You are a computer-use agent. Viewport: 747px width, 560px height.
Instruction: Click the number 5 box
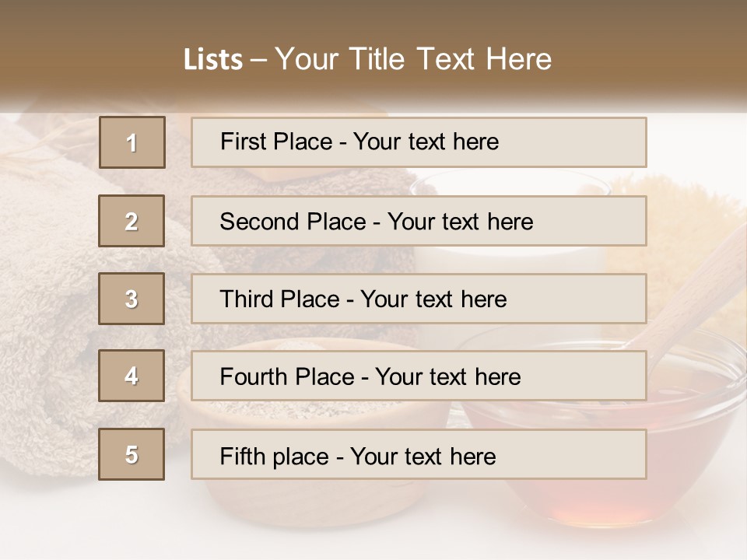pos(132,453)
